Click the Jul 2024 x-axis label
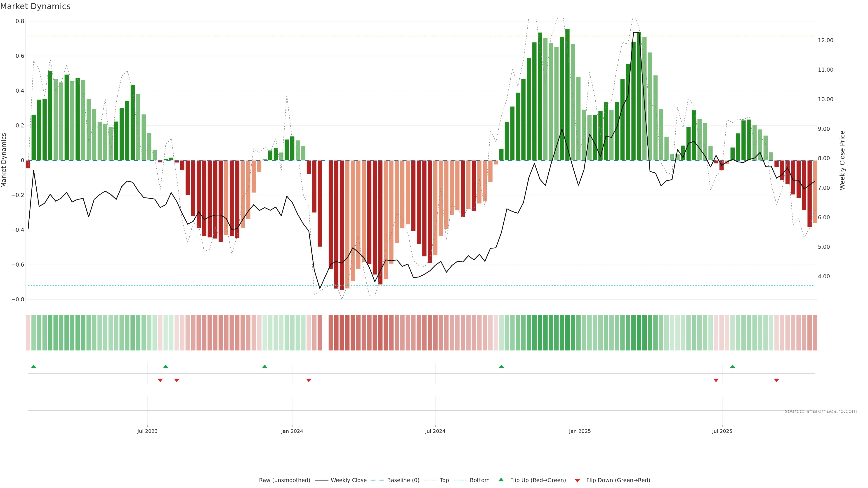This screenshot has height=488, width=868. 435,431
